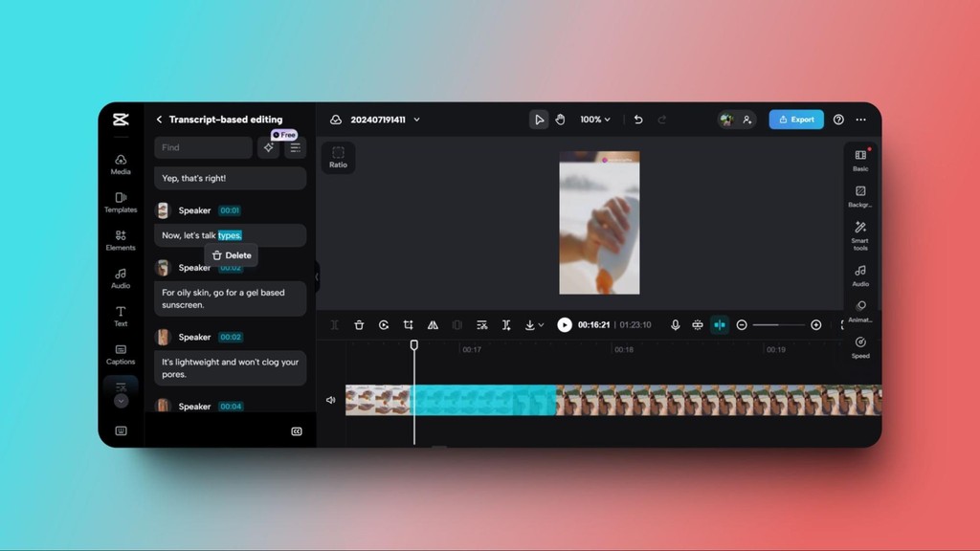Toggle the highlighted waveform button in the toolbar
This screenshot has width=980, height=551.
coord(721,324)
